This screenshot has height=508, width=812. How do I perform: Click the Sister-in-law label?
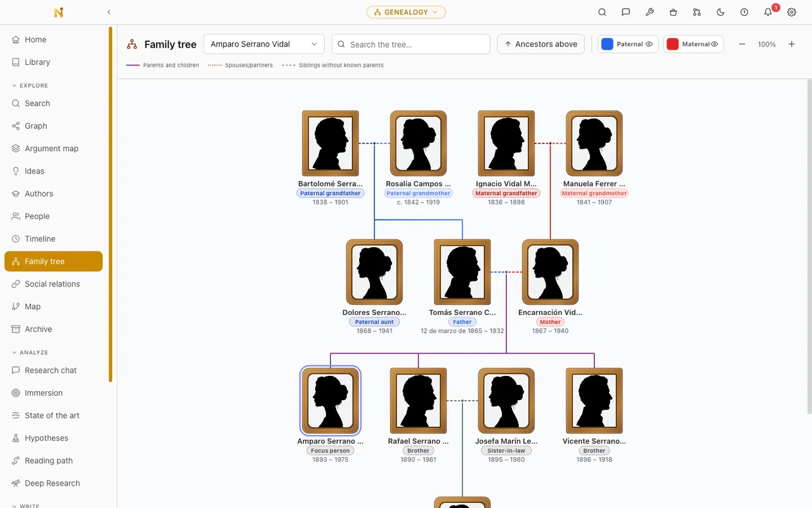[506, 451]
